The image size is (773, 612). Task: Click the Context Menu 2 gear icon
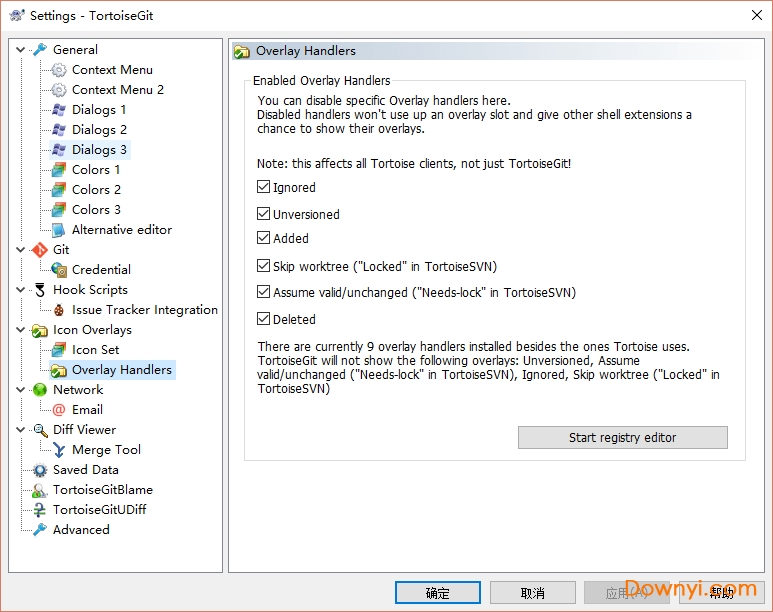[x=59, y=90]
